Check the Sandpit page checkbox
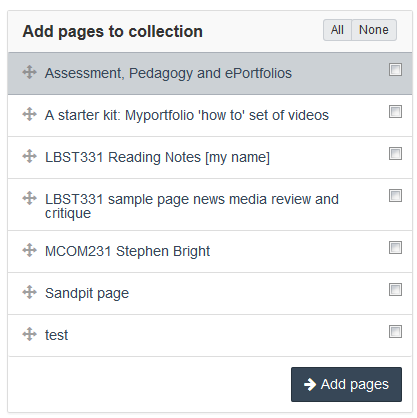 coord(395,290)
